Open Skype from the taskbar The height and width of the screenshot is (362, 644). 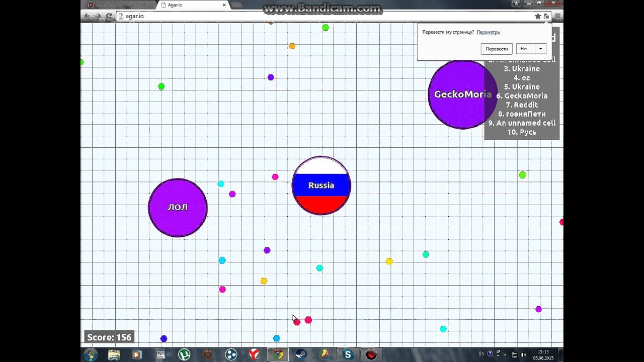coord(348,354)
